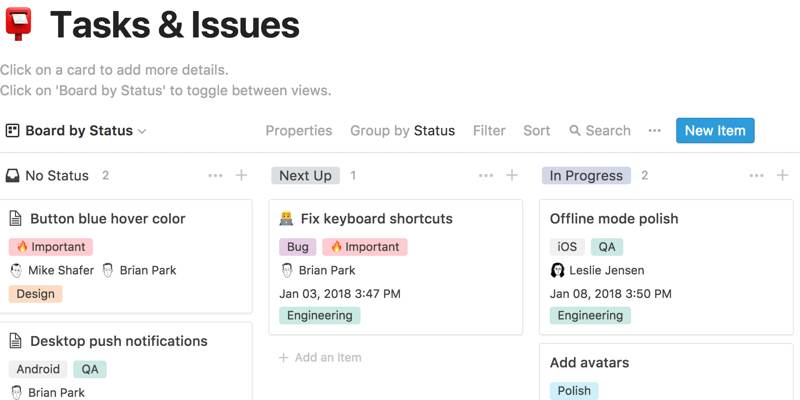This screenshot has height=400, width=800.
Task: Click Brian Park avatar on Button blue hover card
Action: (x=108, y=270)
